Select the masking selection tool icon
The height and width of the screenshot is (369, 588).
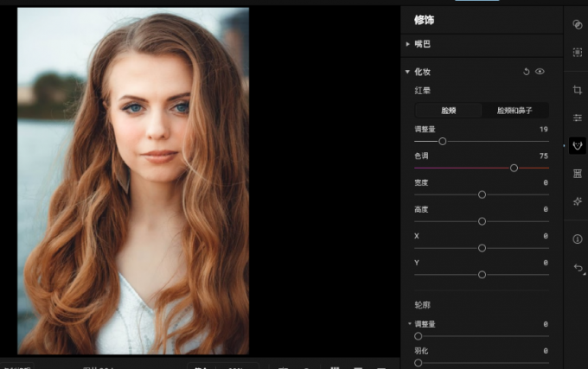click(577, 53)
